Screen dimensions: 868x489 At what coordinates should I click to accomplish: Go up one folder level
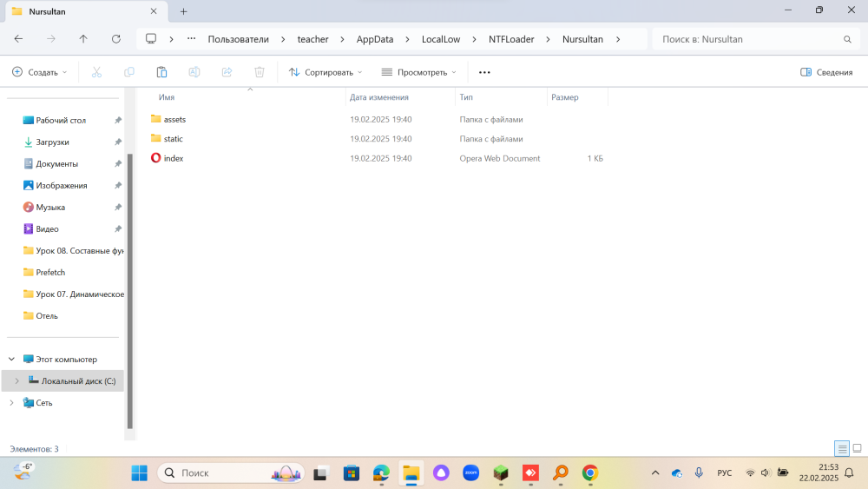83,39
